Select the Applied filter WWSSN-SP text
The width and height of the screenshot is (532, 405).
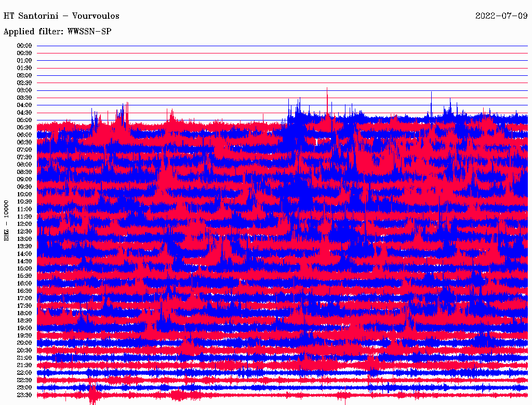(x=57, y=32)
